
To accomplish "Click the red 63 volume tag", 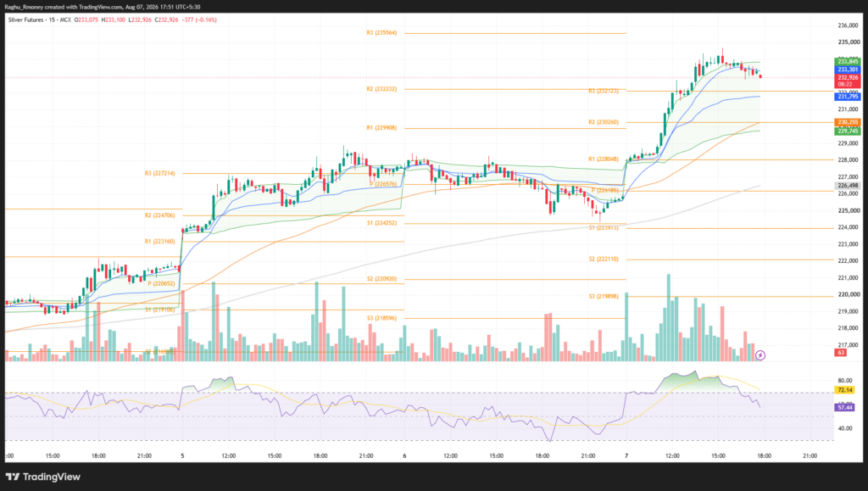I will pyautogui.click(x=840, y=353).
